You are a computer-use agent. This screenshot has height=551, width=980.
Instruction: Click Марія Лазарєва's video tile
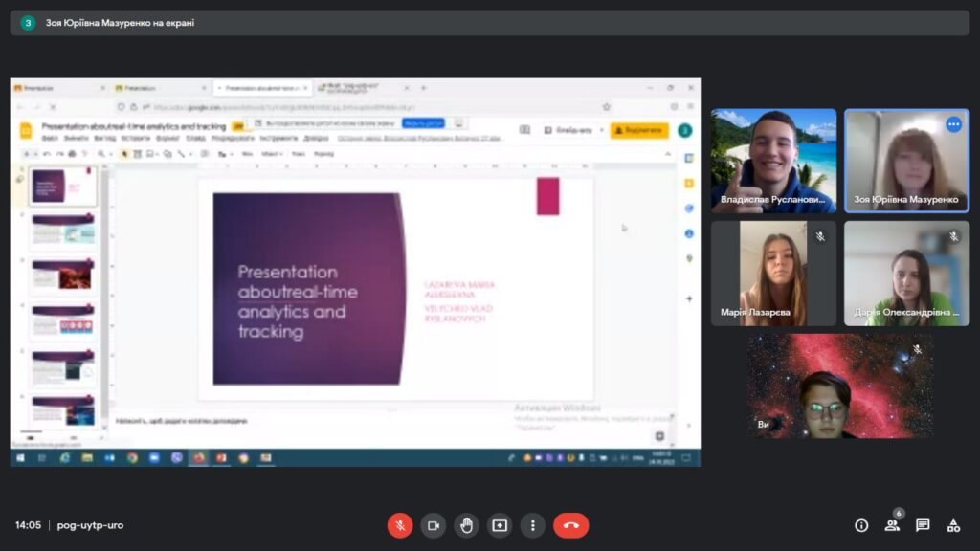pyautogui.click(x=773, y=274)
